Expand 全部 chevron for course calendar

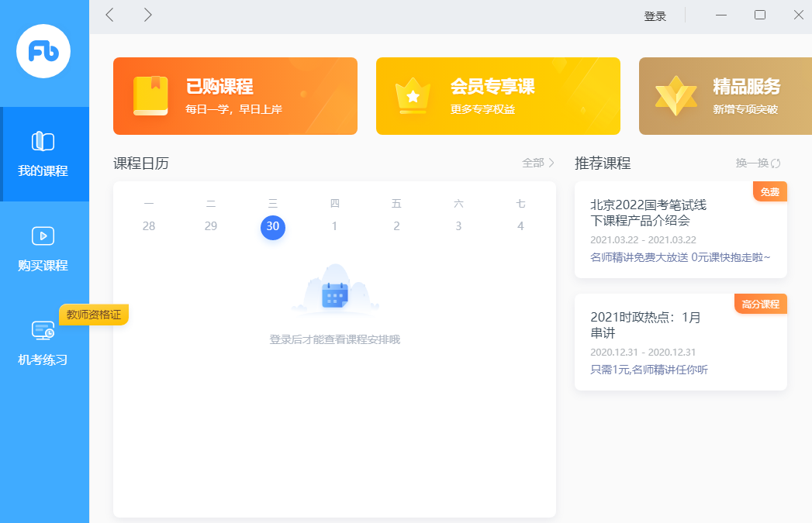[551, 163]
